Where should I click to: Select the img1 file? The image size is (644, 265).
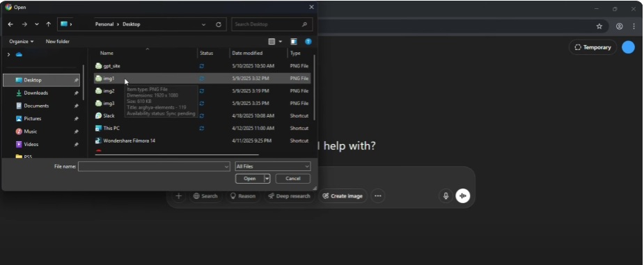click(202, 79)
